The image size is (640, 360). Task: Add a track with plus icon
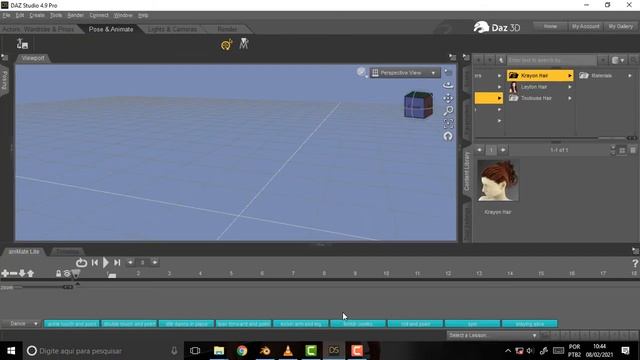tap(4, 273)
